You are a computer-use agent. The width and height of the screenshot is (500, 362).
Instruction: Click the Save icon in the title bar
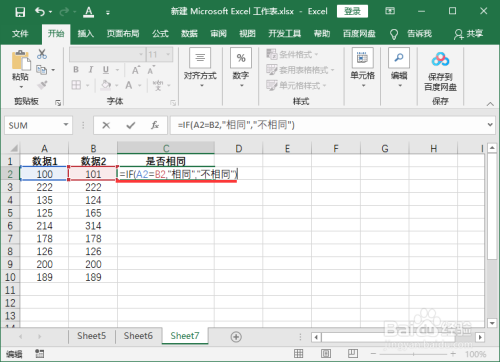point(20,12)
